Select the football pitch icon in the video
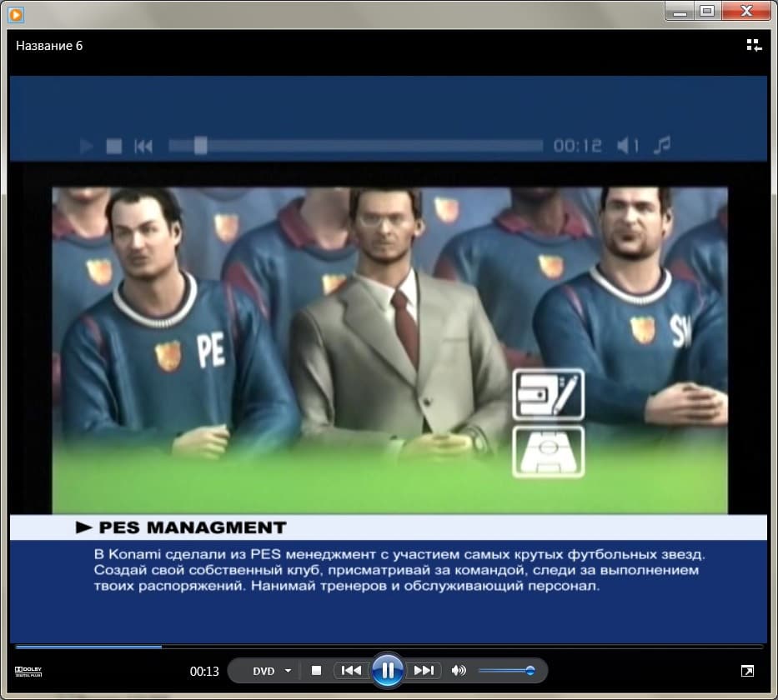This screenshot has width=778, height=700. (x=549, y=452)
